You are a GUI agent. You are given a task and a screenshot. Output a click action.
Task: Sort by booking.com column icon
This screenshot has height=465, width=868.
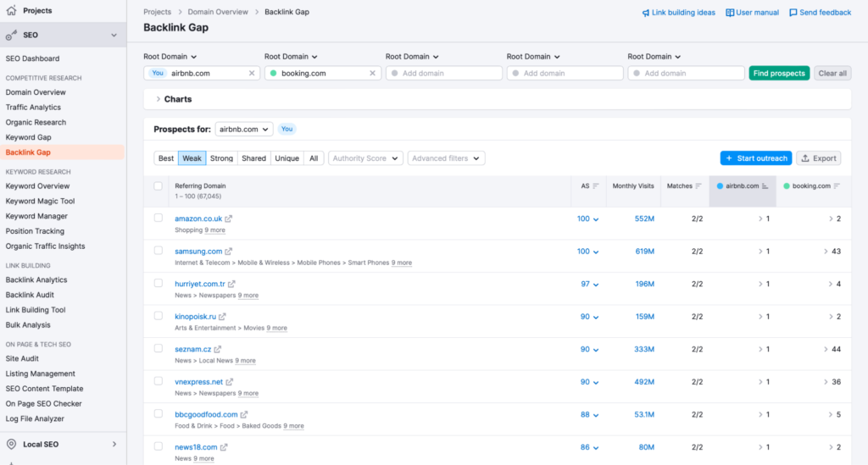click(837, 186)
